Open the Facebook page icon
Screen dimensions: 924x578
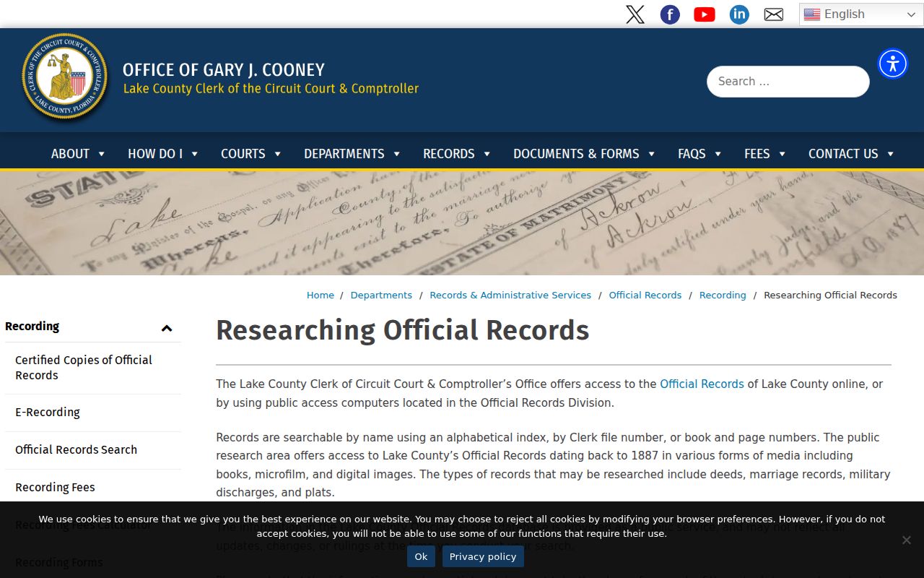point(670,14)
